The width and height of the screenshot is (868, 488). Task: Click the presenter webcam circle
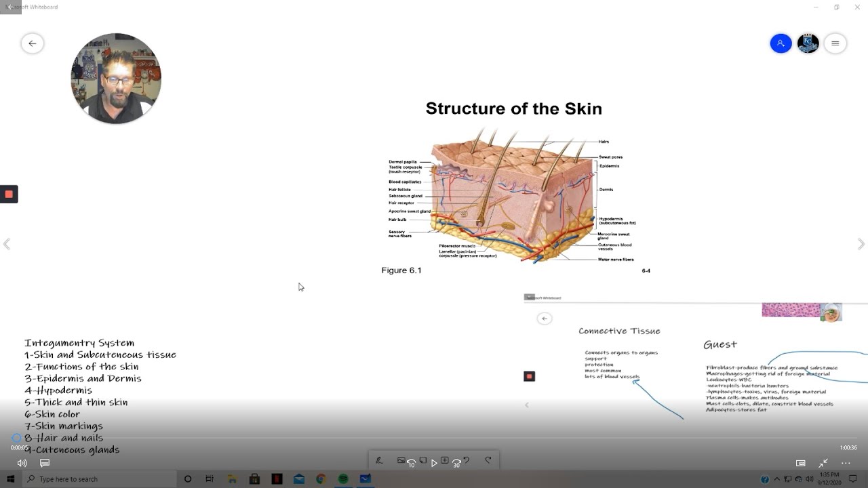[116, 78]
